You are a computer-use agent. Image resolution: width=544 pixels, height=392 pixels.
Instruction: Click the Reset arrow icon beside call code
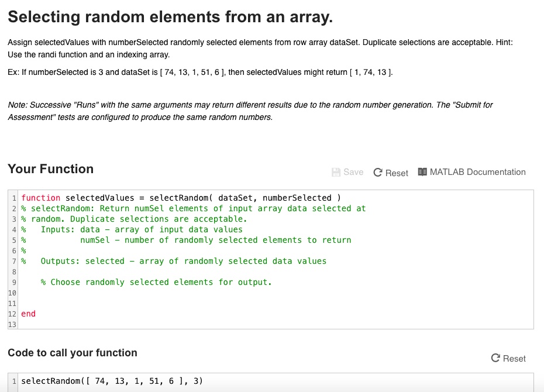click(x=496, y=359)
